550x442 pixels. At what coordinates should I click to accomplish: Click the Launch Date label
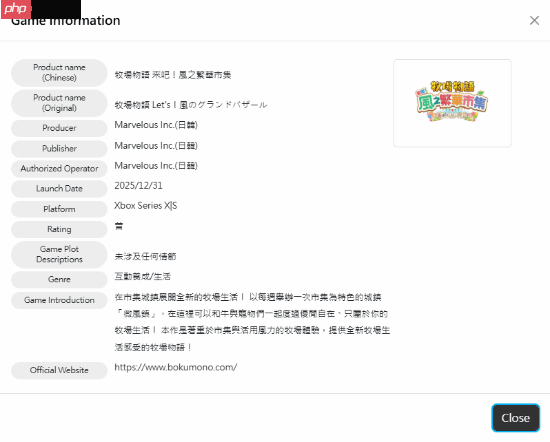[59, 189]
